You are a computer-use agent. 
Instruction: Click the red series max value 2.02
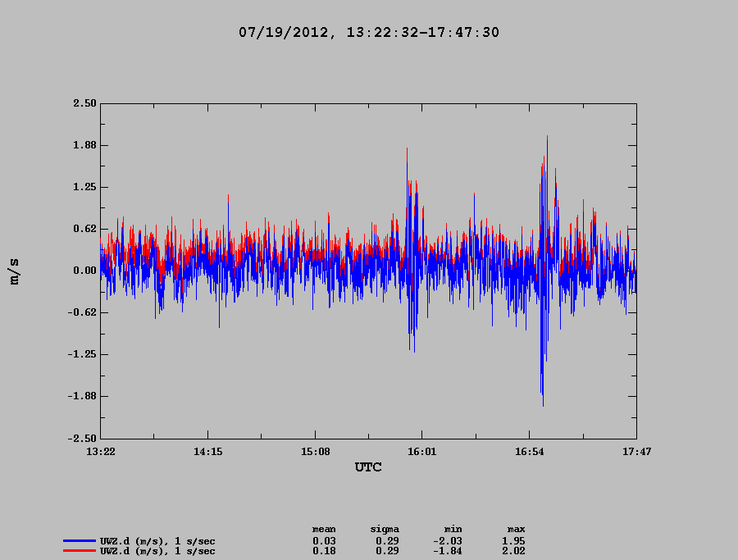point(513,551)
